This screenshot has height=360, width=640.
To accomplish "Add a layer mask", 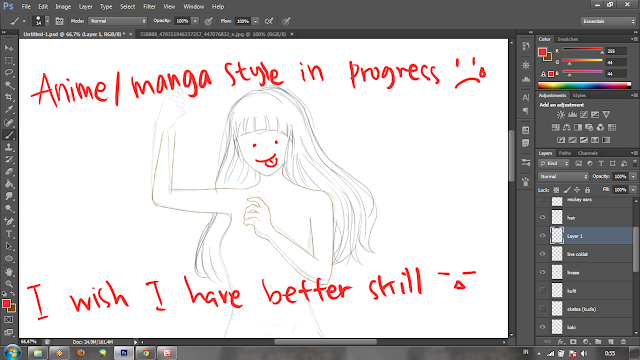I will (573, 342).
